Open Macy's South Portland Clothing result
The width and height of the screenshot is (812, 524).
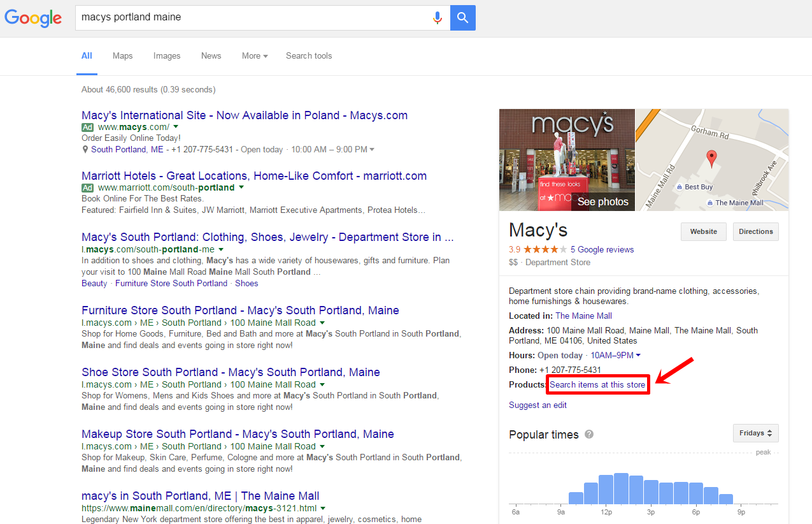(x=268, y=237)
